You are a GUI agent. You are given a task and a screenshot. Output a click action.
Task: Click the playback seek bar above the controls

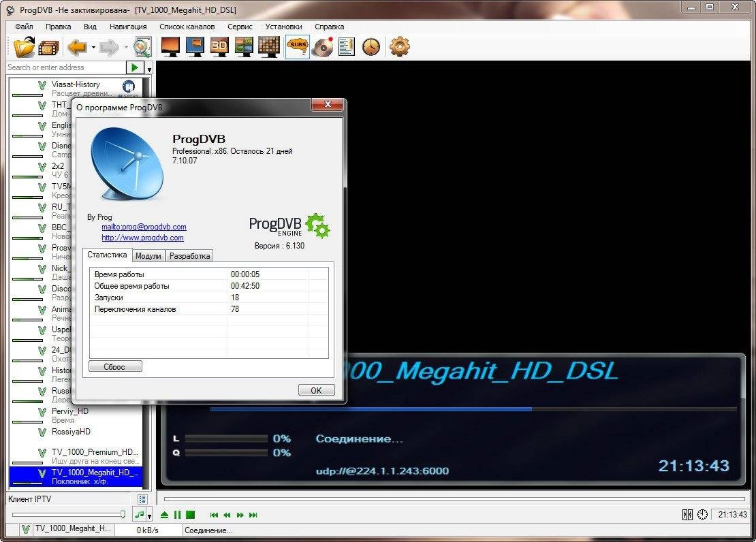tap(454, 499)
